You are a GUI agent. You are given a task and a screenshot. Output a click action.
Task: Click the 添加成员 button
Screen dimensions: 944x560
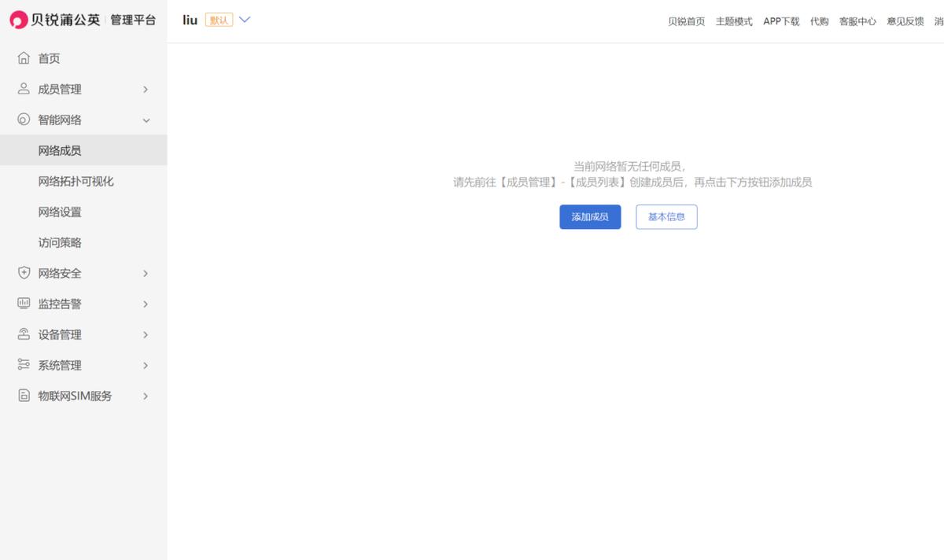pos(590,216)
